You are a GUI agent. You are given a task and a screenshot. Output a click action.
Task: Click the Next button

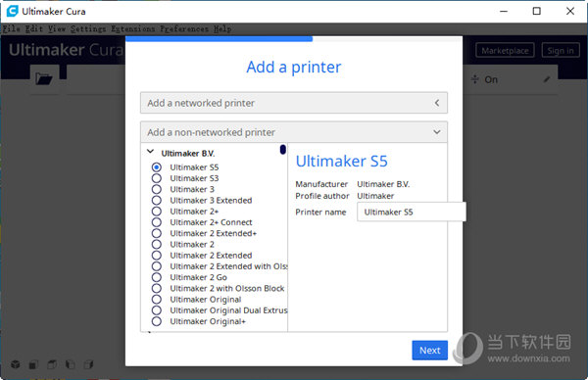(430, 350)
